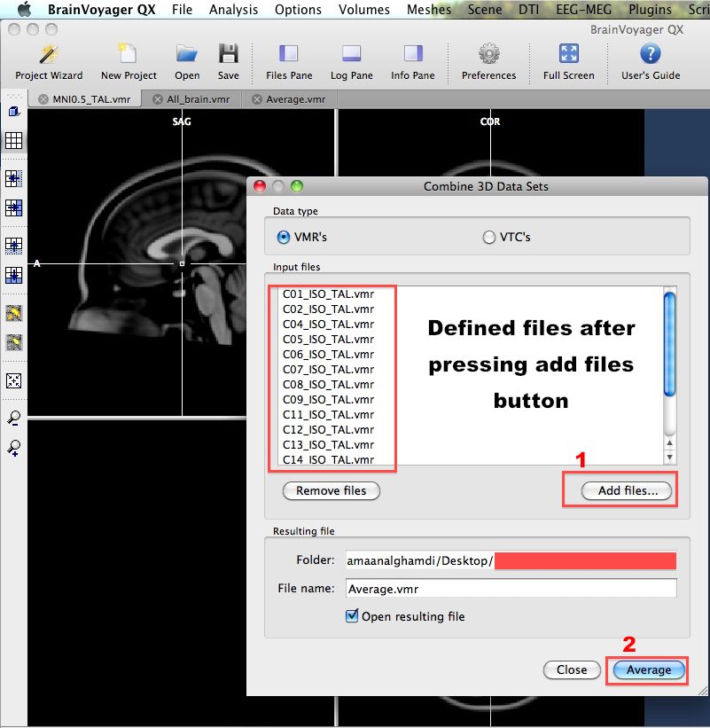The height and width of the screenshot is (728, 710).
Task: Click Average to combine datasets
Action: point(646,669)
